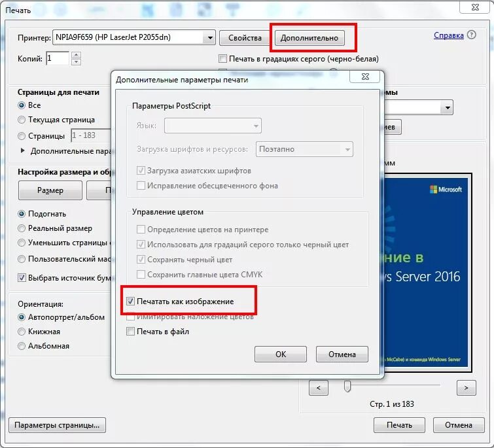The height and width of the screenshot is (448, 494).
Task: Expand Дополнительные параметры disclosure triangle
Action: (22, 151)
